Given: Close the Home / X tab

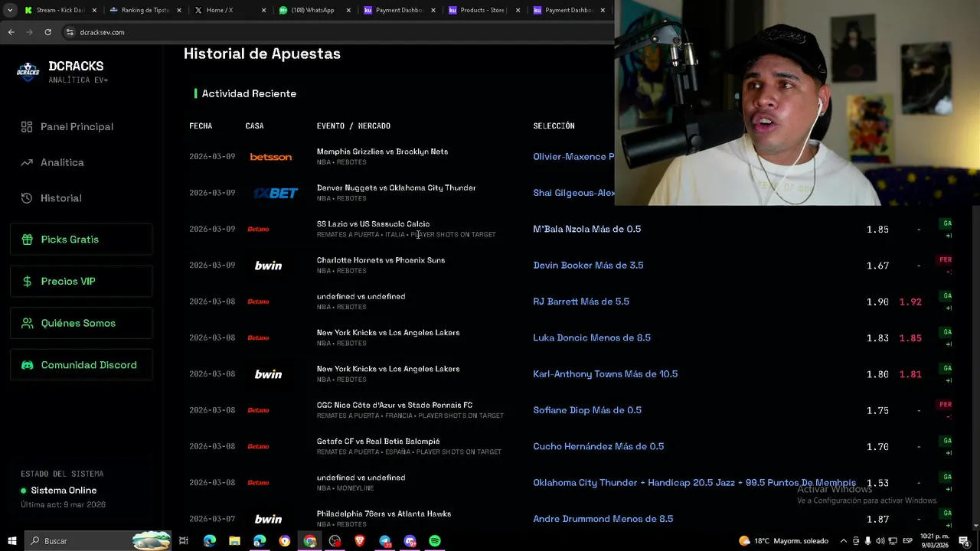Looking at the screenshot, I should [x=264, y=10].
